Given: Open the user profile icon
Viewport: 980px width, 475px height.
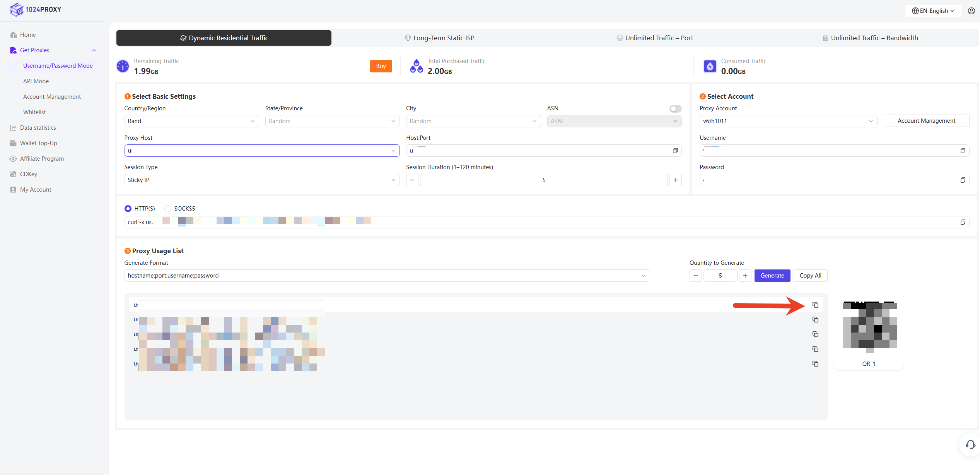Looking at the screenshot, I should (971, 11).
